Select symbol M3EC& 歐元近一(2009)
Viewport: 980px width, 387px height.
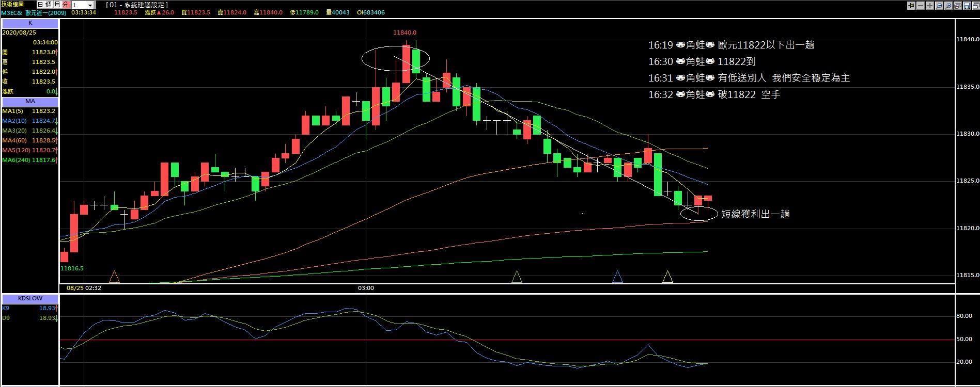coord(34,12)
